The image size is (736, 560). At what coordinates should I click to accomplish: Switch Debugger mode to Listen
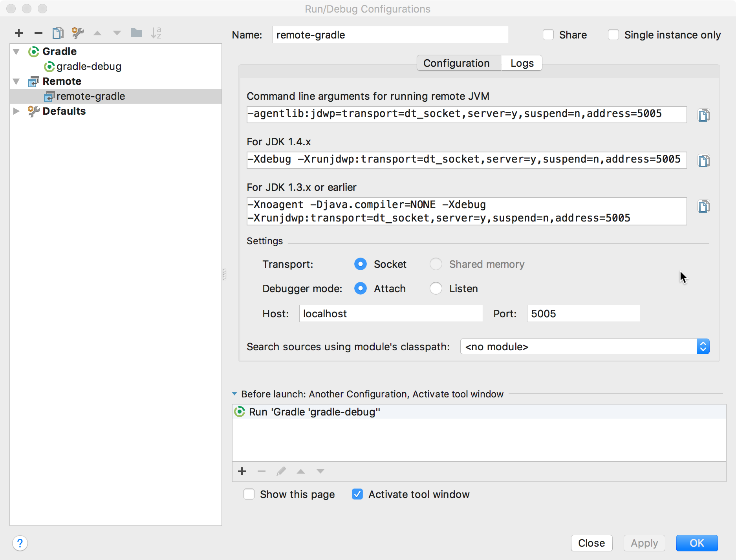click(436, 288)
